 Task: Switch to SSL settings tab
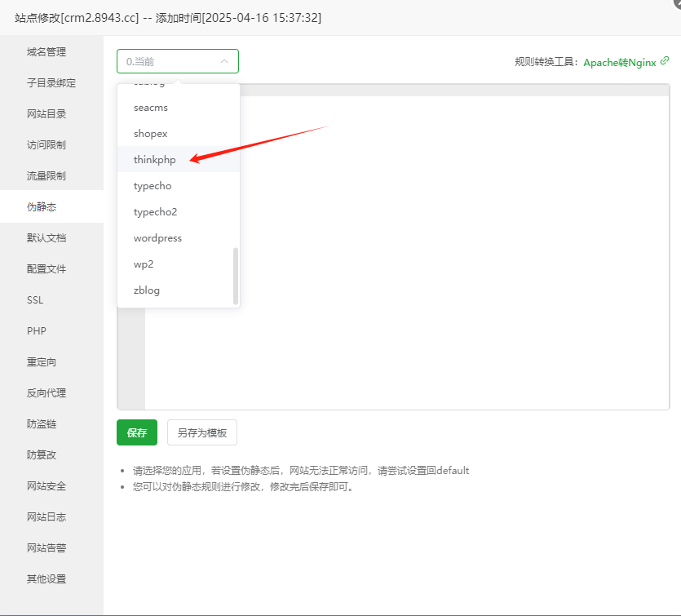[x=35, y=300]
